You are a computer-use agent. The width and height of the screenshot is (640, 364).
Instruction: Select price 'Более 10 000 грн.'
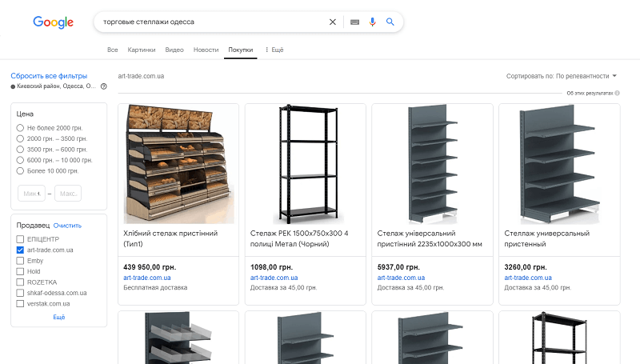20,171
